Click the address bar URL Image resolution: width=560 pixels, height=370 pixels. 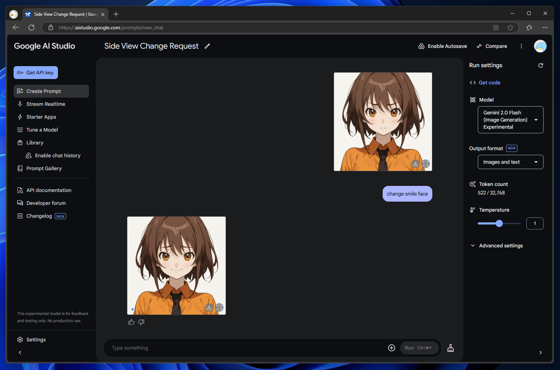tap(111, 28)
